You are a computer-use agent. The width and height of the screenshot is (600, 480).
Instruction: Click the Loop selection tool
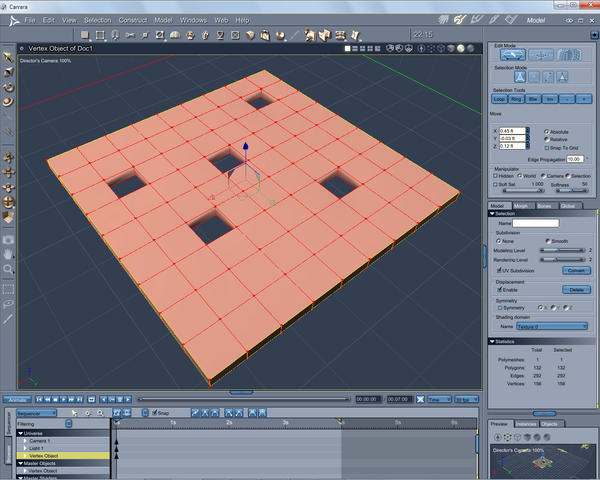tap(500, 99)
